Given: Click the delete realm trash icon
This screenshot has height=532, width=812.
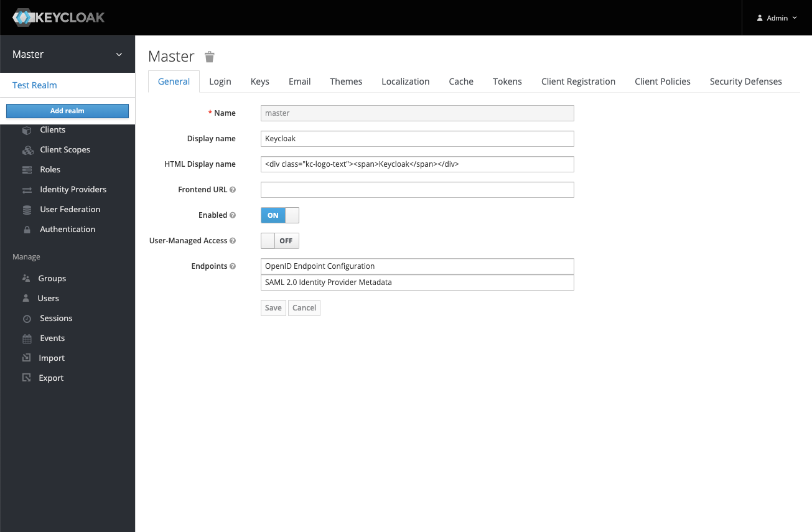Looking at the screenshot, I should point(209,57).
